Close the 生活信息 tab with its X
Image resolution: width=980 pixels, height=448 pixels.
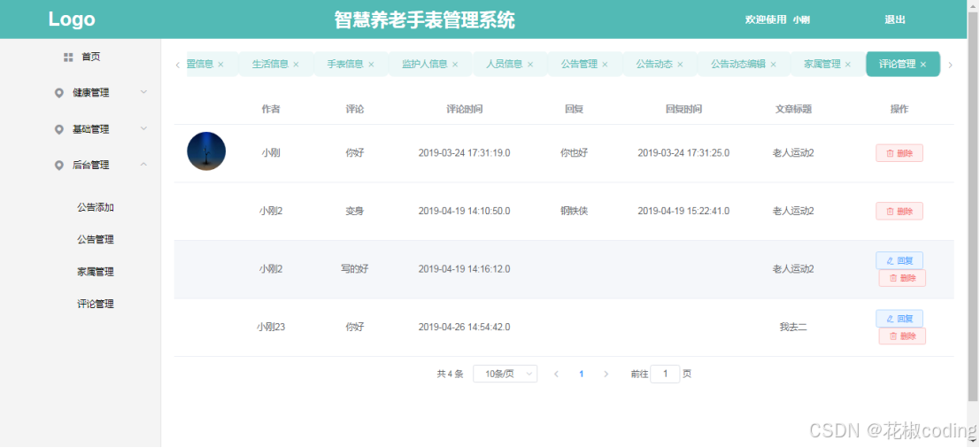click(x=297, y=65)
